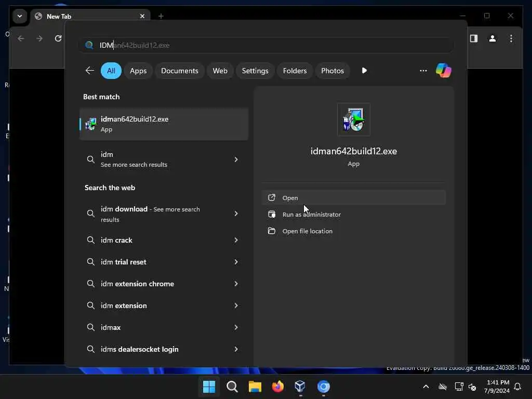This screenshot has width=532, height=399.
Task: Click the back arrow in search panel
Action: pos(89,71)
